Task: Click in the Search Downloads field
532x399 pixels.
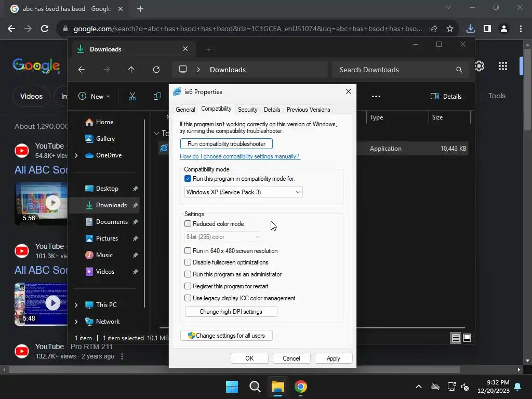Action: [401, 70]
